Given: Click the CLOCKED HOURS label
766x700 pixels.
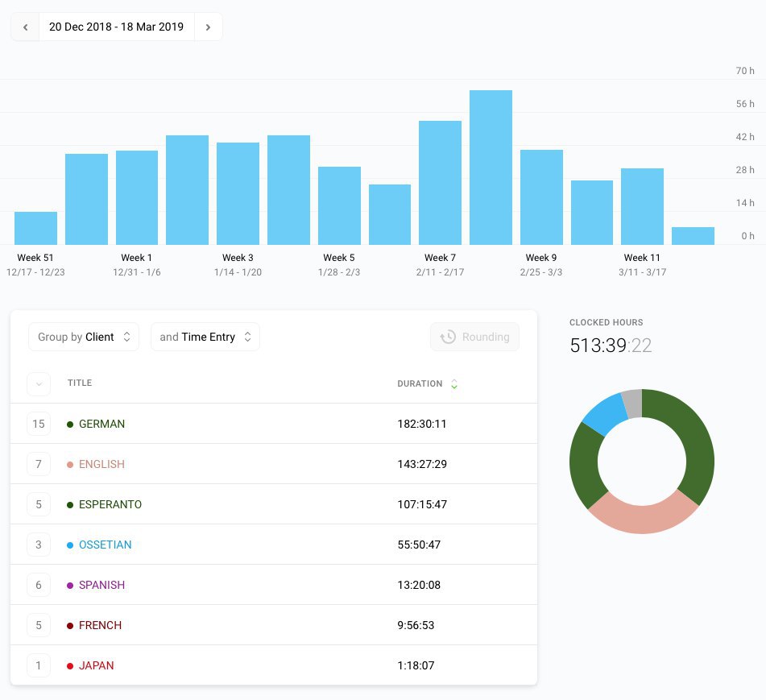Looking at the screenshot, I should [607, 322].
